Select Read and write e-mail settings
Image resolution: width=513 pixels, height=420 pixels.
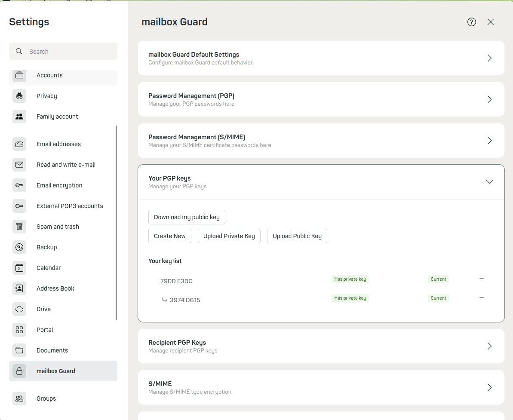(66, 165)
